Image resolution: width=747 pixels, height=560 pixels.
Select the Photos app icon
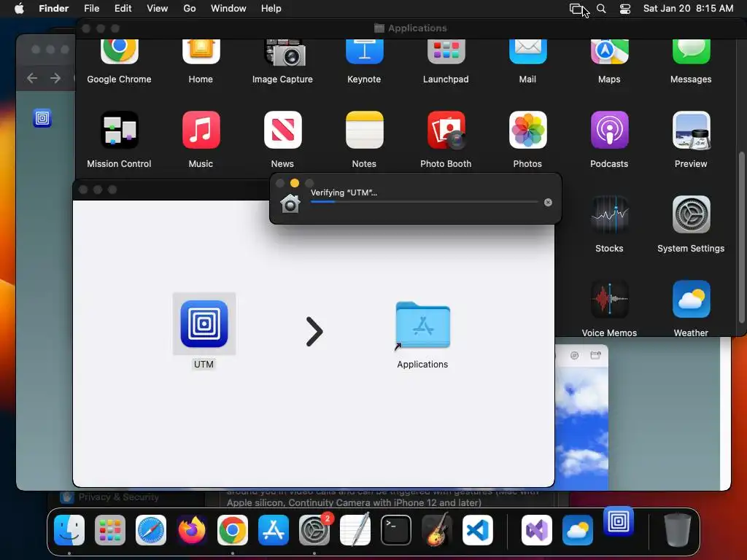click(x=527, y=130)
